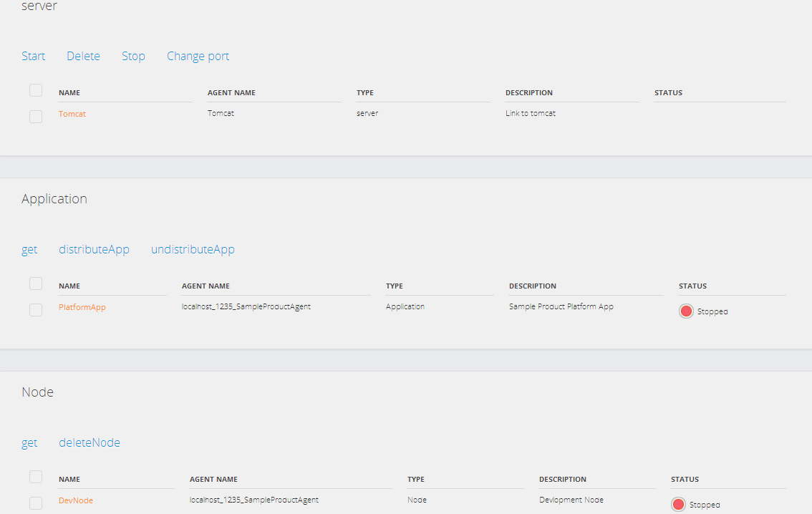The image size is (812, 514).
Task: Click get in the Node section
Action: tap(29, 442)
